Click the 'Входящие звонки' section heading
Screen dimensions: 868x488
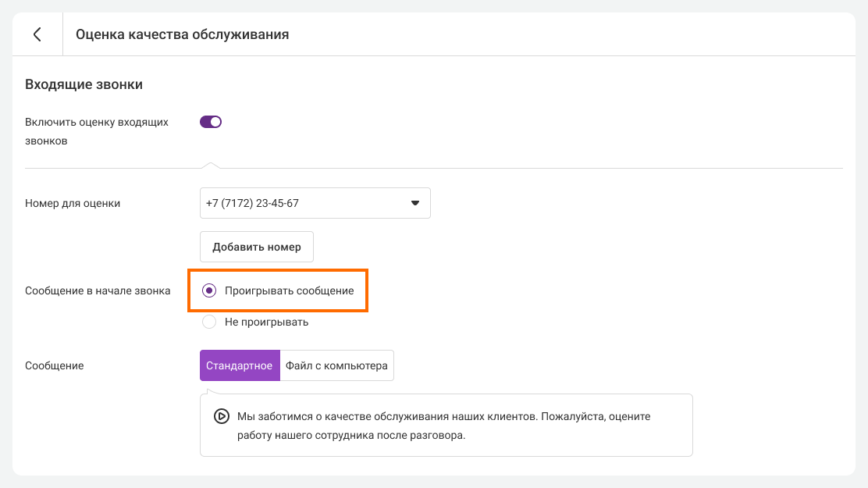click(84, 84)
